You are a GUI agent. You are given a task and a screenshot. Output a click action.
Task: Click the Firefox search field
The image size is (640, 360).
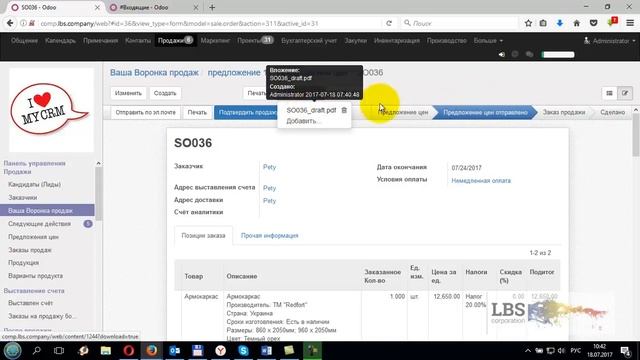coord(459,23)
